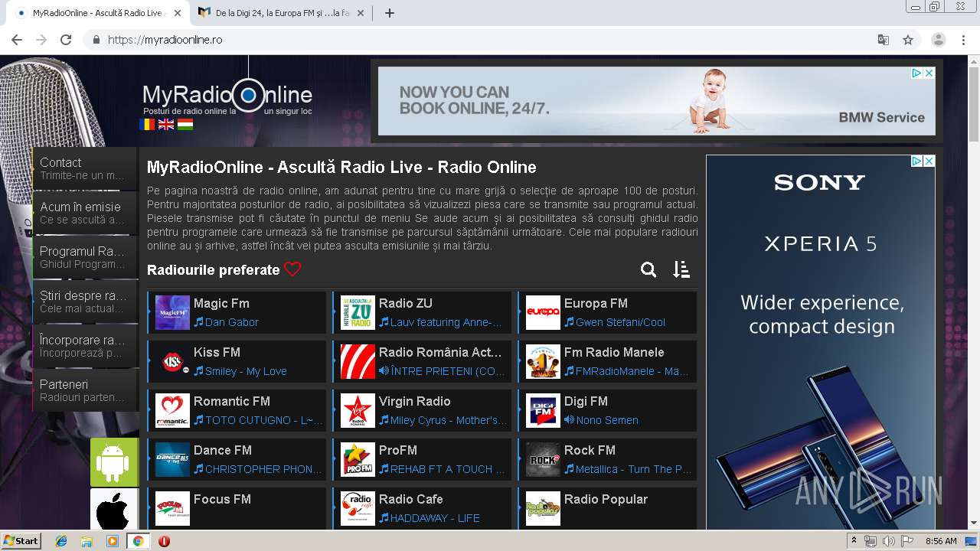Open the Radio Popular logo
Image resolution: width=980 pixels, height=551 pixels.
[543, 509]
